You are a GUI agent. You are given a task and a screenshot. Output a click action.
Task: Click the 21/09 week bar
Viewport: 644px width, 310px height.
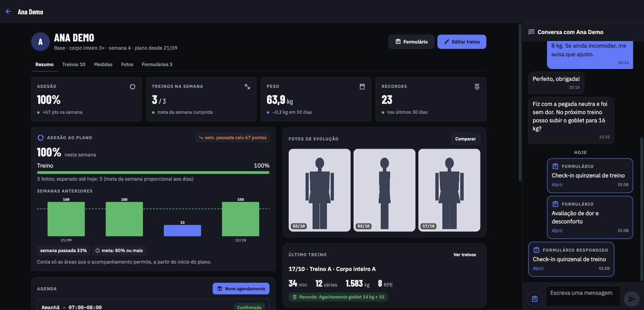coord(66,219)
